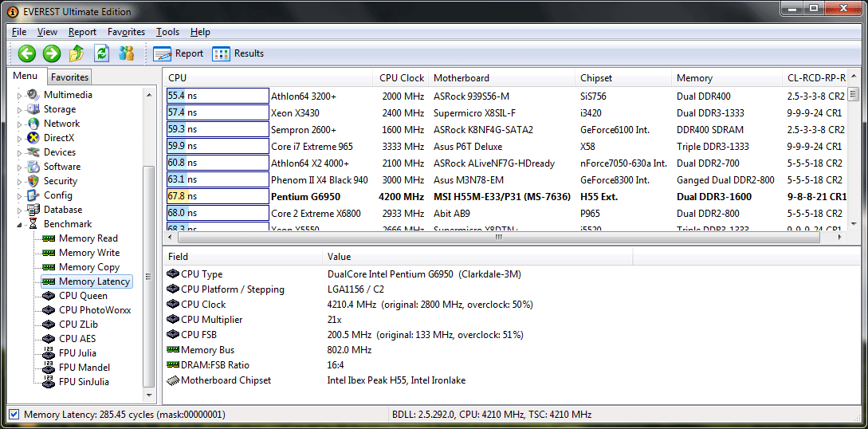Click the FPU Mandel icon
This screenshot has width=868, height=429.
(49, 367)
